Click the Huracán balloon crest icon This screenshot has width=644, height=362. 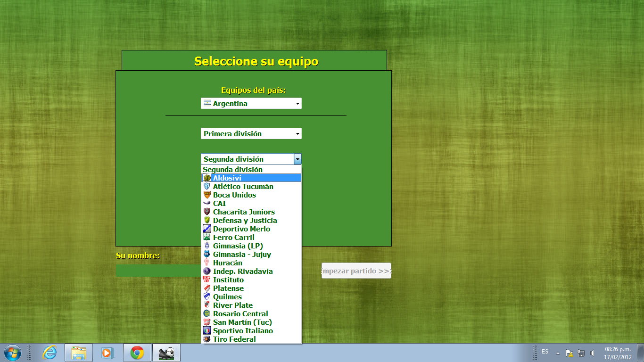206,263
